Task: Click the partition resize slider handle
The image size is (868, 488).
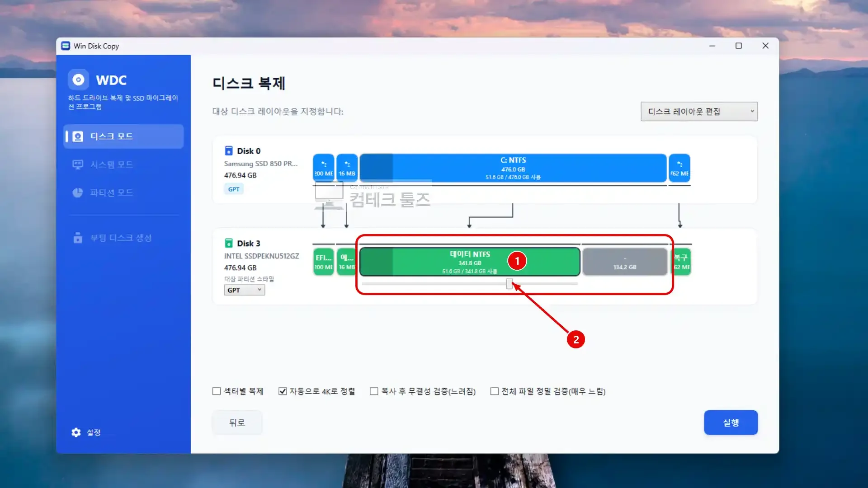Action: click(509, 284)
